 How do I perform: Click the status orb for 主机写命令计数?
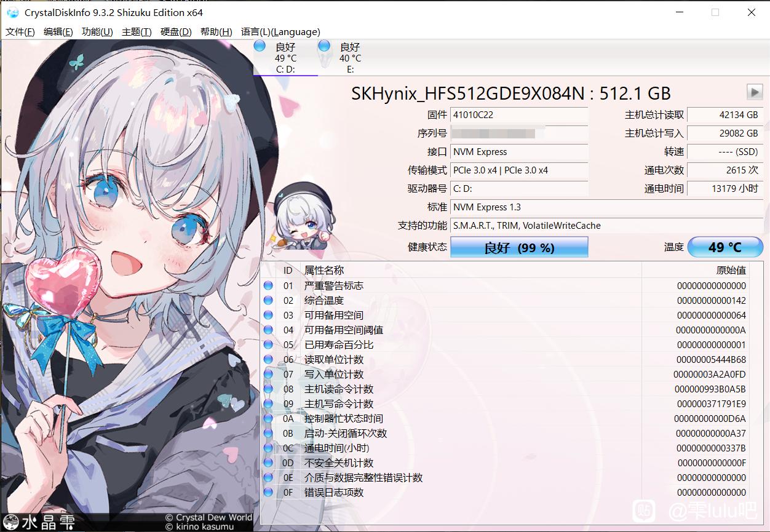point(268,403)
